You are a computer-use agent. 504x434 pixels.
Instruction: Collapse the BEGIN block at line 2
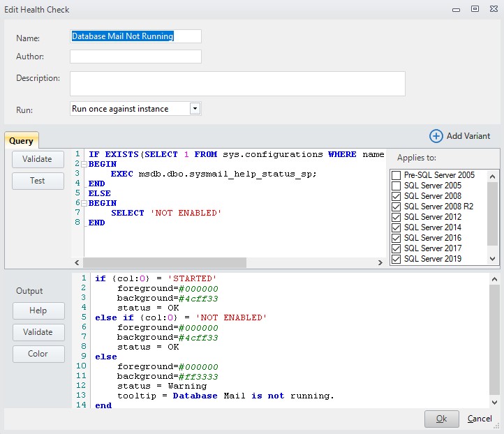click(84, 165)
